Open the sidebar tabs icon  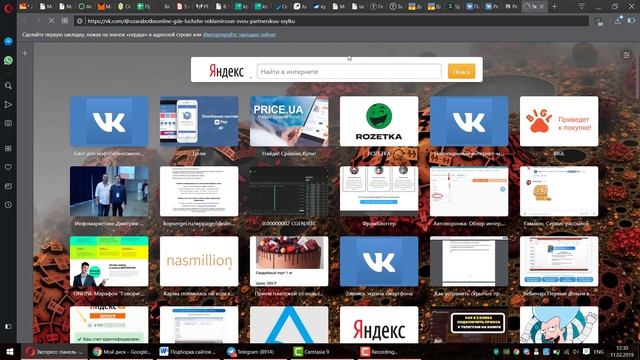pos(8,186)
